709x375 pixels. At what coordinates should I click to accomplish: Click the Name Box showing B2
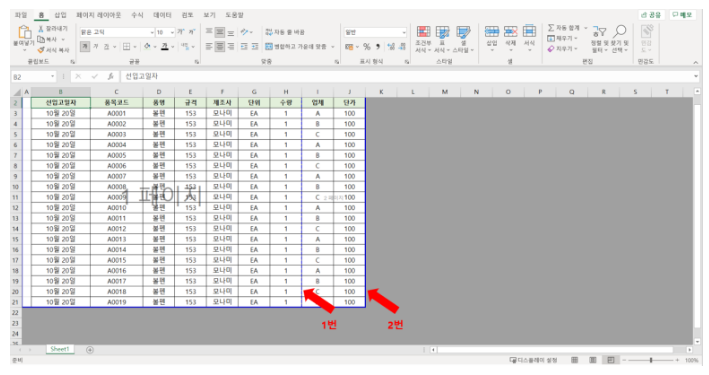pyautogui.click(x=33, y=76)
